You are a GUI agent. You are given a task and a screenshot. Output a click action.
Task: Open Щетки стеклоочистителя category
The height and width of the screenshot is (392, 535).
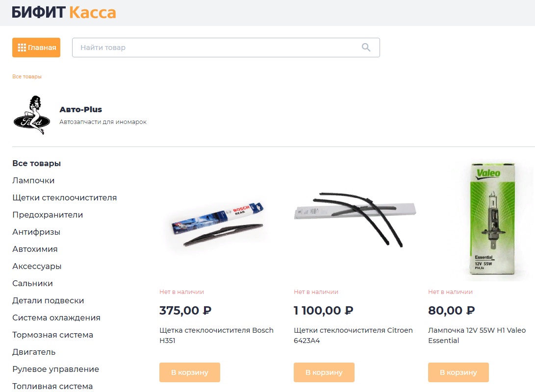coord(64,197)
